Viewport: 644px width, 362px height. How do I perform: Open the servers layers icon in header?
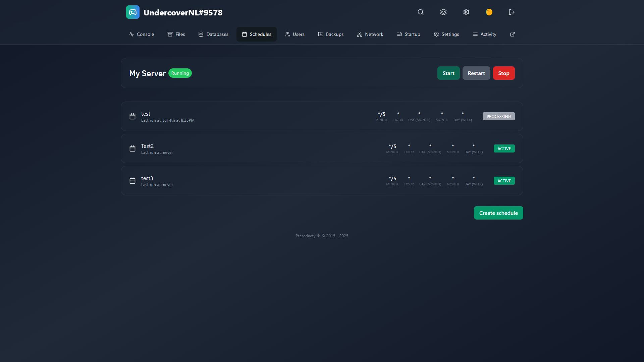pos(443,12)
